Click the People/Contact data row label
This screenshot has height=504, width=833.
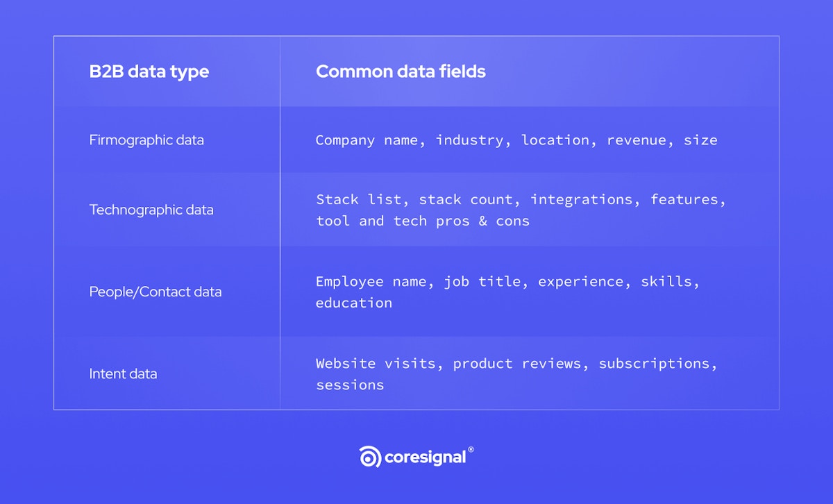click(x=155, y=292)
